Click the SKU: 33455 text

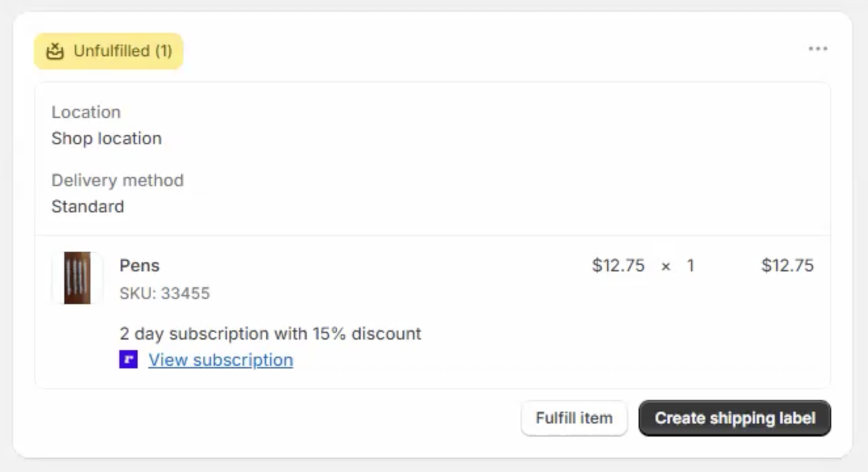(x=165, y=293)
